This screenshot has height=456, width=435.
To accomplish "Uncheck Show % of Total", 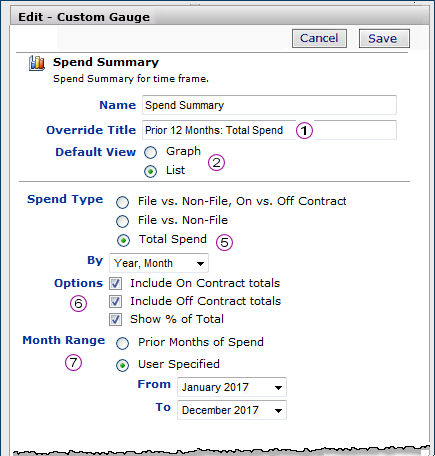I will tap(115, 319).
